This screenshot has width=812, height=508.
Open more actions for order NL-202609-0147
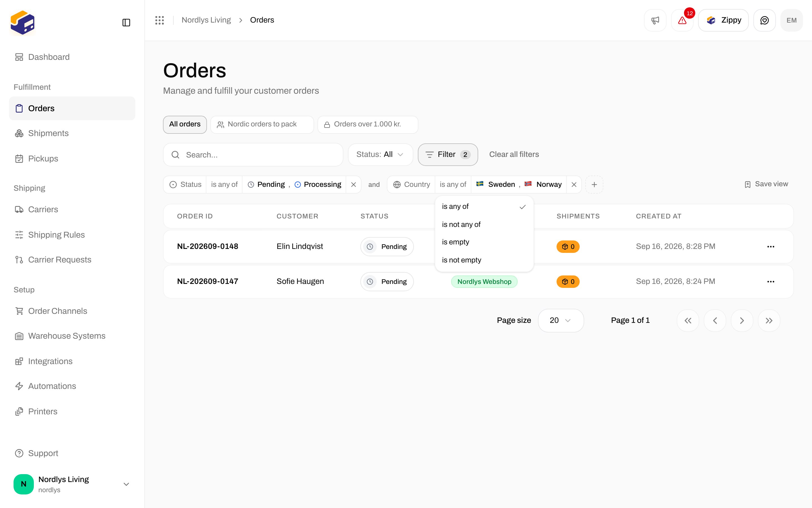point(771,282)
